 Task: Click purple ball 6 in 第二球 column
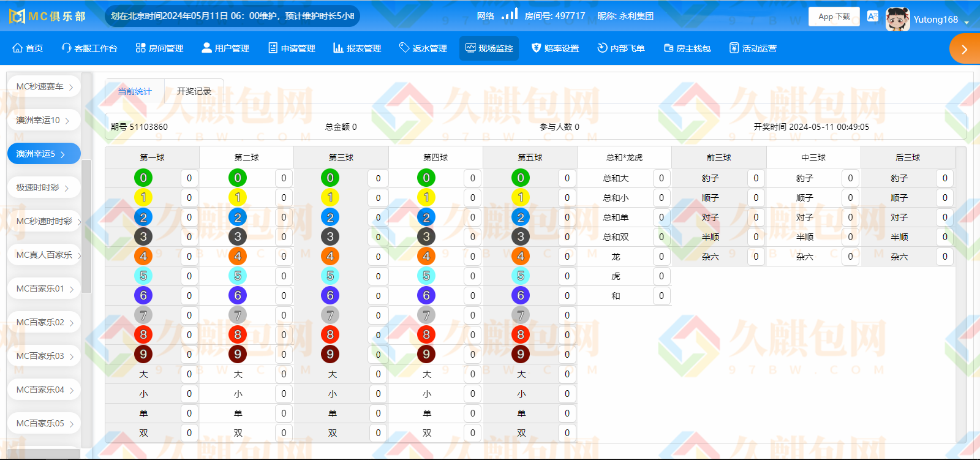[238, 296]
